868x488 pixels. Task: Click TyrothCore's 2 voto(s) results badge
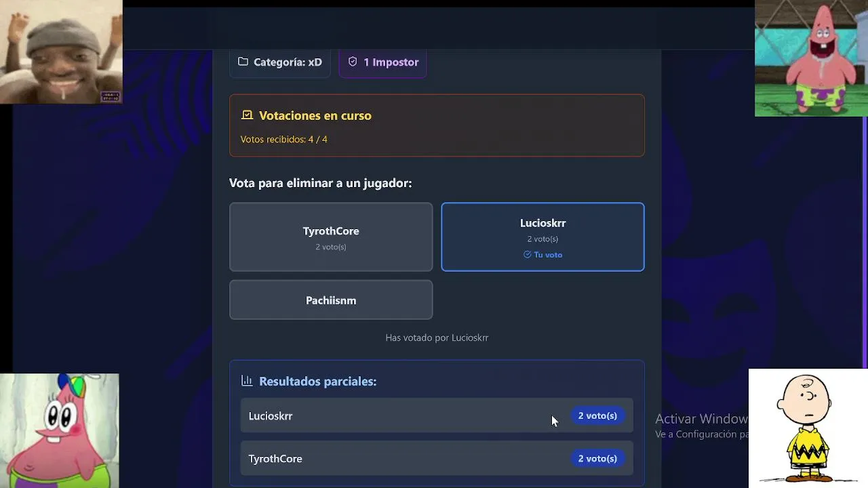click(597, 459)
